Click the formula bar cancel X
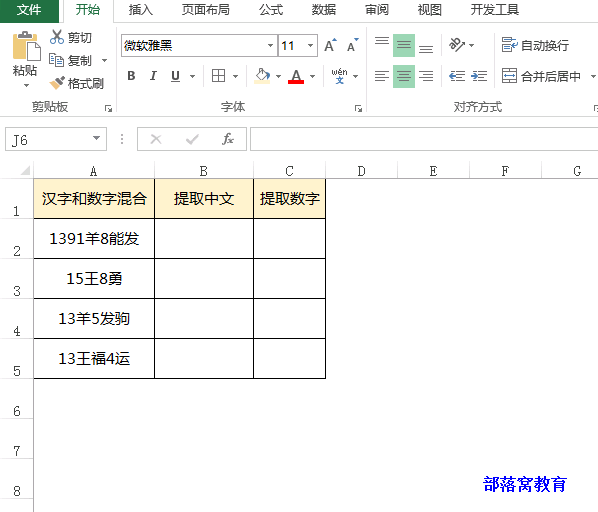This screenshot has width=598, height=512. [156, 139]
